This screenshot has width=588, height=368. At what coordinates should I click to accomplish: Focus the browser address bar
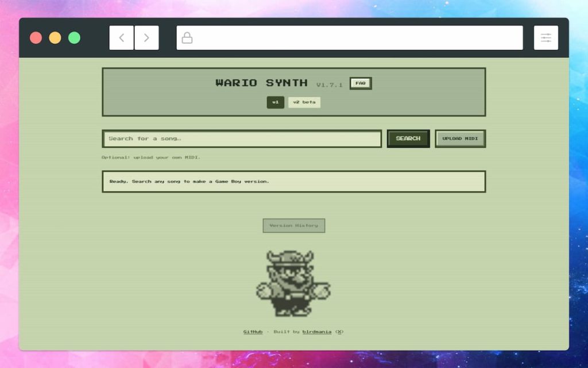click(350, 37)
